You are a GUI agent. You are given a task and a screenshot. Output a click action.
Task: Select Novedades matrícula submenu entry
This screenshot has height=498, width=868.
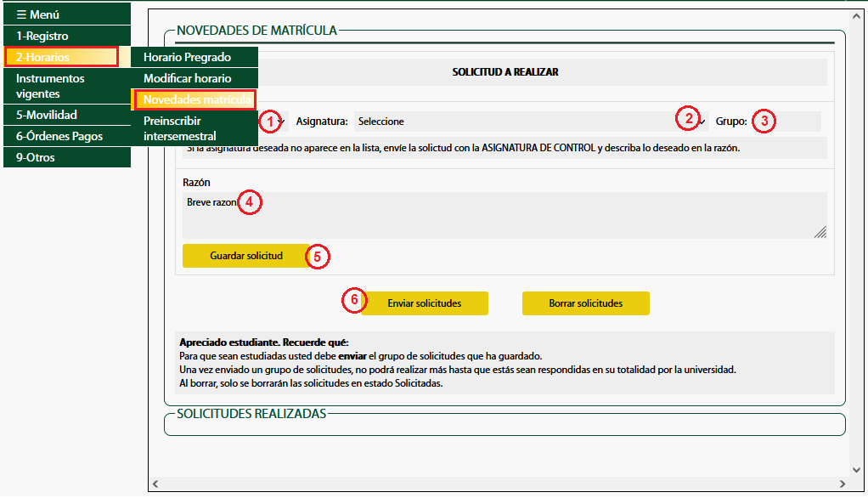pyautogui.click(x=194, y=99)
